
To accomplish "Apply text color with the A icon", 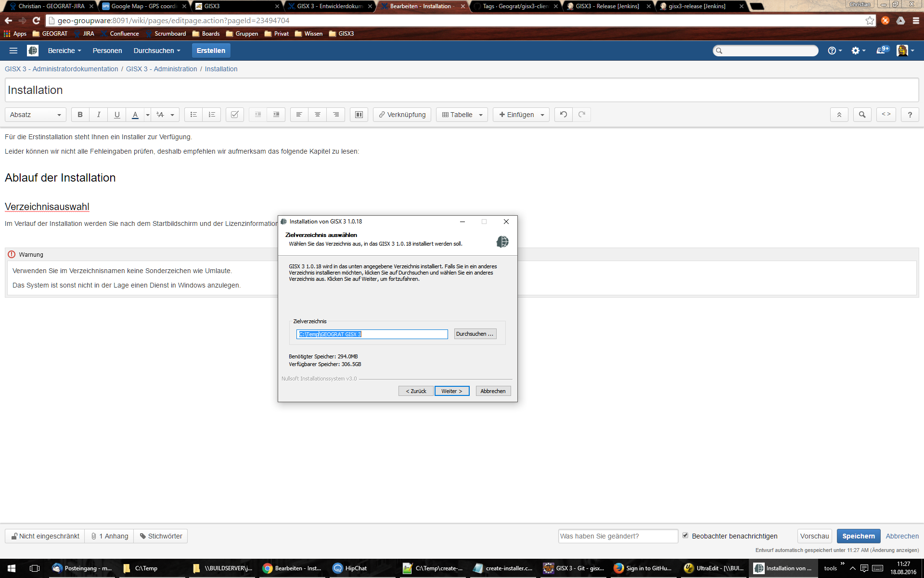I will 135,115.
